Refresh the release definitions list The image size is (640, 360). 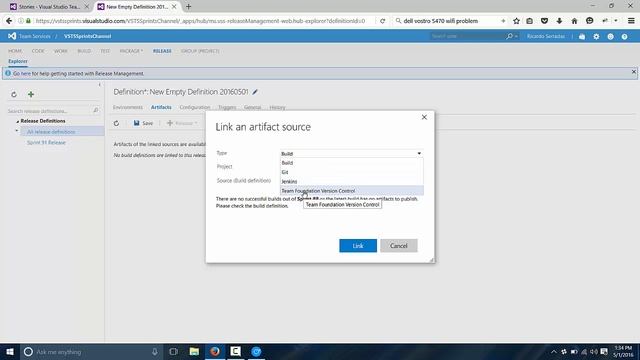(x=14, y=94)
